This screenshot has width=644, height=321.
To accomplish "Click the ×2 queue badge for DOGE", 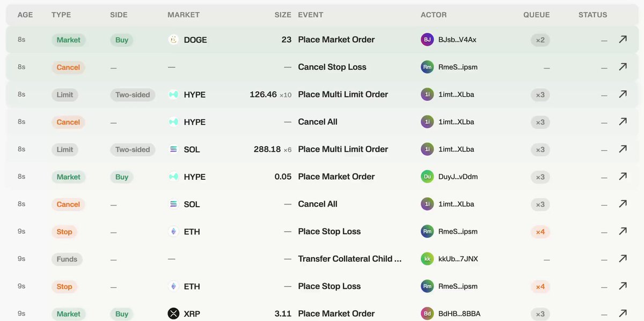I will pos(540,40).
